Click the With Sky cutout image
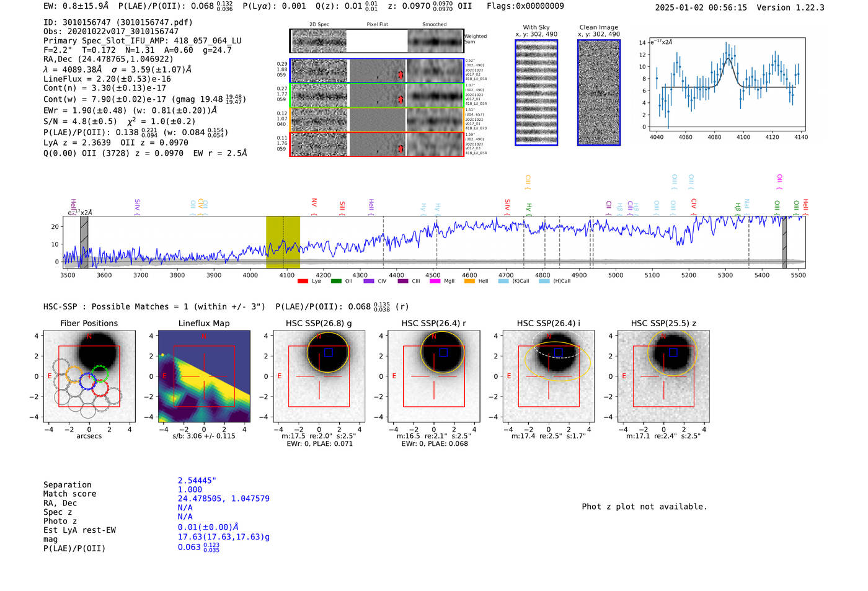Viewport: 868px width, 591px height. [x=536, y=92]
